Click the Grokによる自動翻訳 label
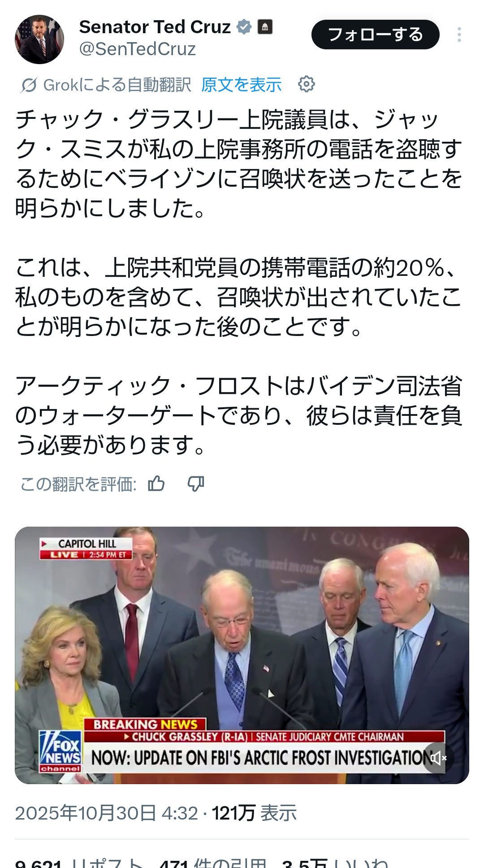Viewport: 484px width, 868px height. point(117,85)
